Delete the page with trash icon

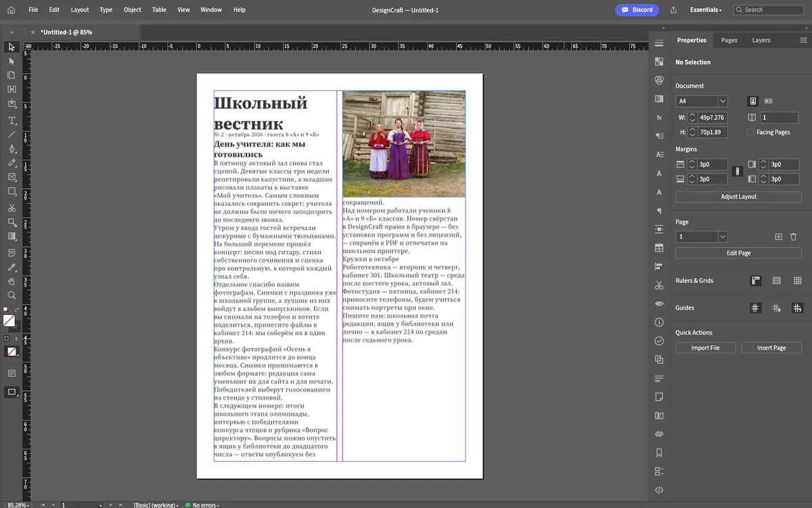(794, 236)
